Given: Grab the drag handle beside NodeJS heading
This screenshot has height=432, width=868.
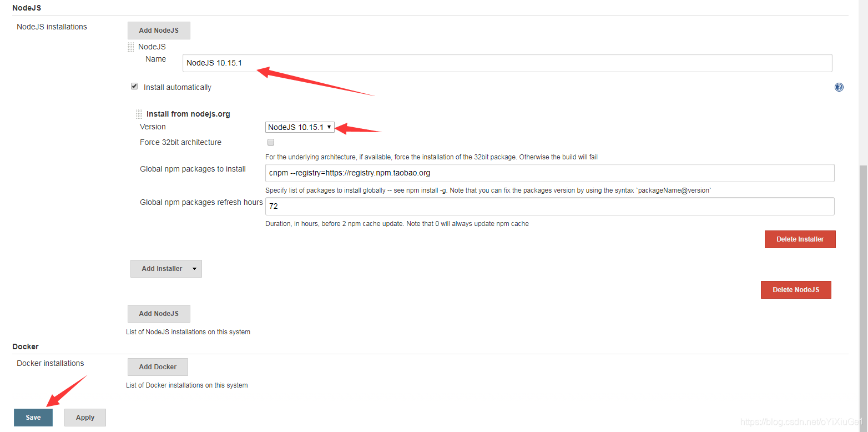Looking at the screenshot, I should pyautogui.click(x=131, y=47).
